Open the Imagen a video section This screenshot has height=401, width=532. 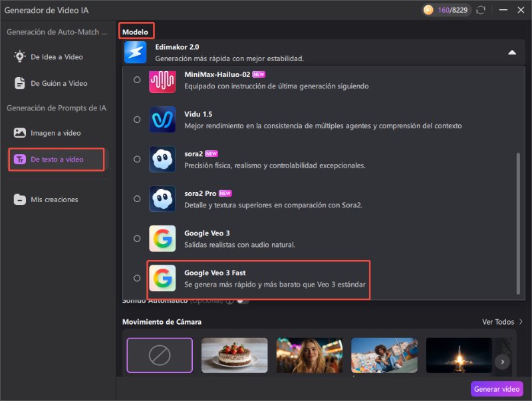coord(55,132)
